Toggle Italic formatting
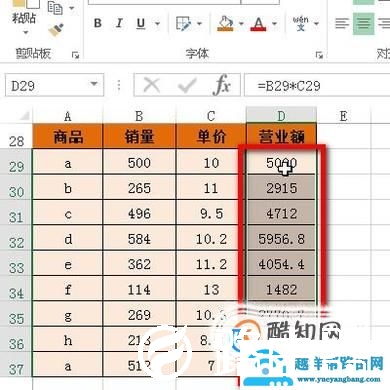The image size is (390, 390). coord(119,23)
